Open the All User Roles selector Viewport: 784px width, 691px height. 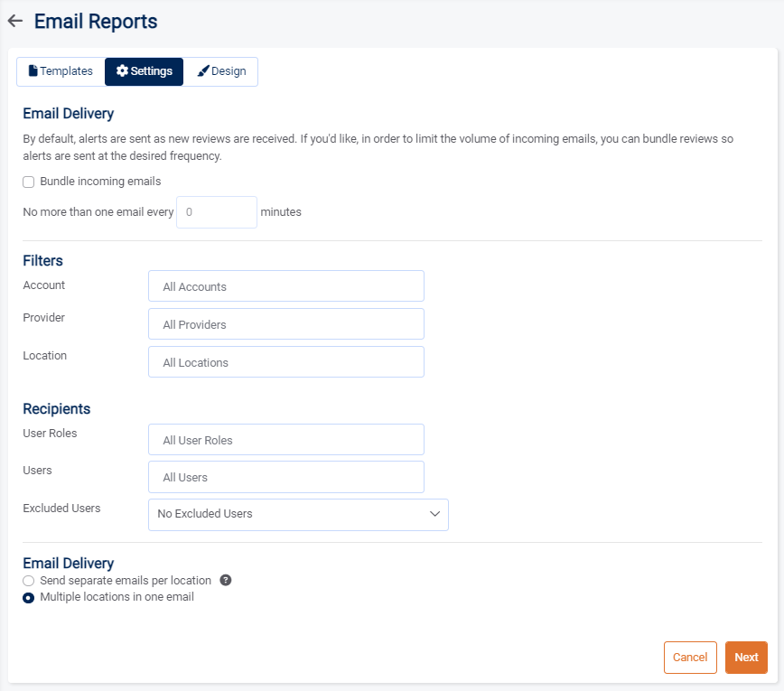(285, 439)
